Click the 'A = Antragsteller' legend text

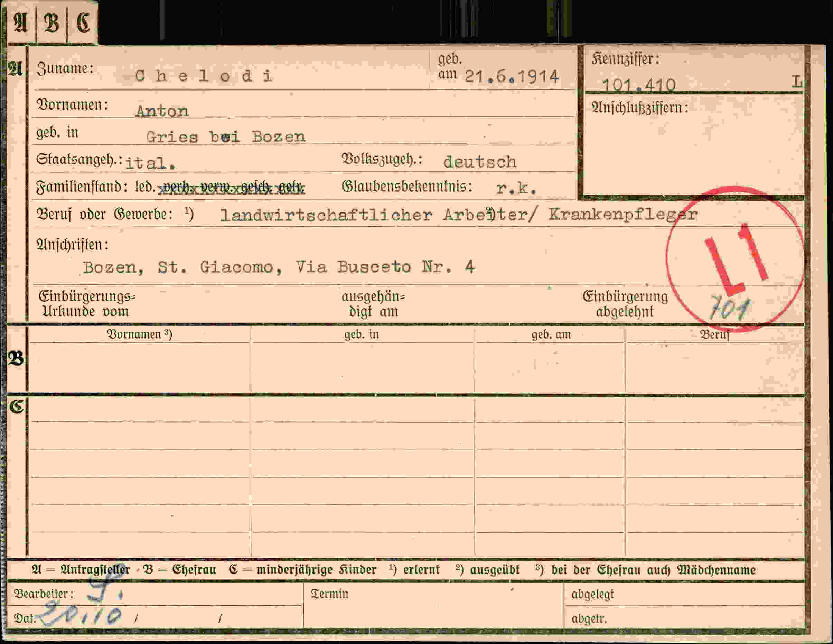point(81,570)
